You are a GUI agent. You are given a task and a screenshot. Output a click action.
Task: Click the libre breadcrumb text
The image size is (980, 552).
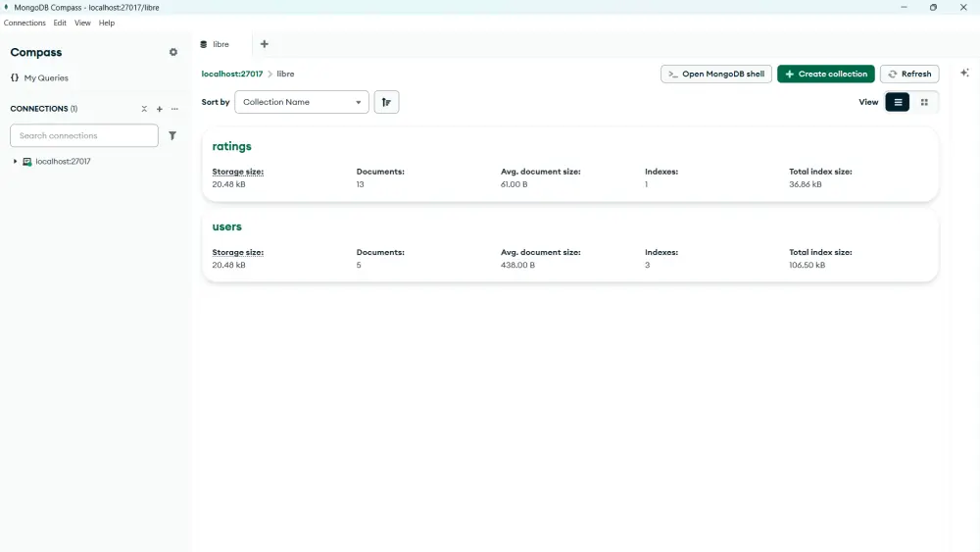click(x=285, y=74)
